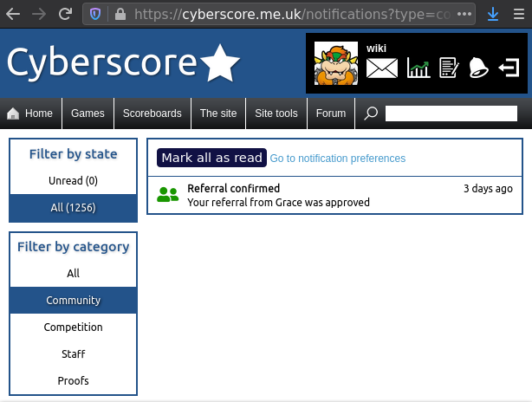Click the green referral people icon
This screenshot has width=532, height=402.
click(167, 195)
